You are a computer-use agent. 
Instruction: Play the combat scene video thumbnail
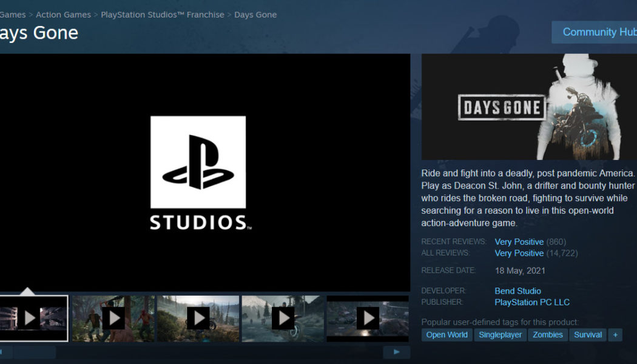point(113,318)
